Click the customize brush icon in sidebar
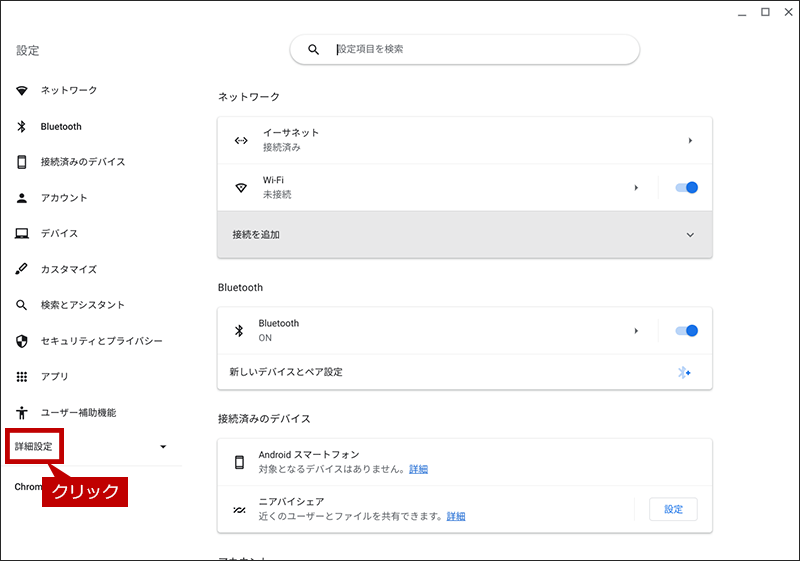800x561 pixels. pos(21,269)
